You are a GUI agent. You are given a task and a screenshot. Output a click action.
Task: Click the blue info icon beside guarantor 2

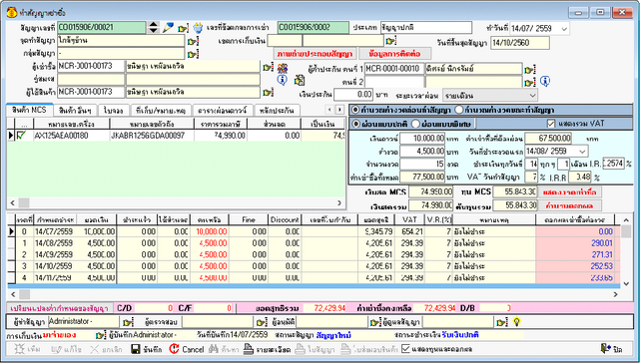(x=545, y=82)
